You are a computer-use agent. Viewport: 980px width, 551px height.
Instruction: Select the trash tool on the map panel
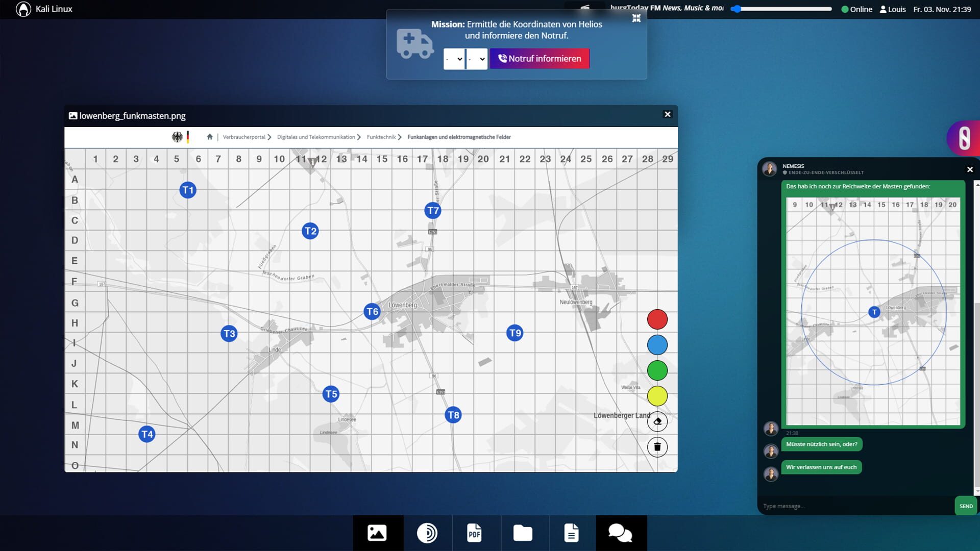[x=657, y=447]
